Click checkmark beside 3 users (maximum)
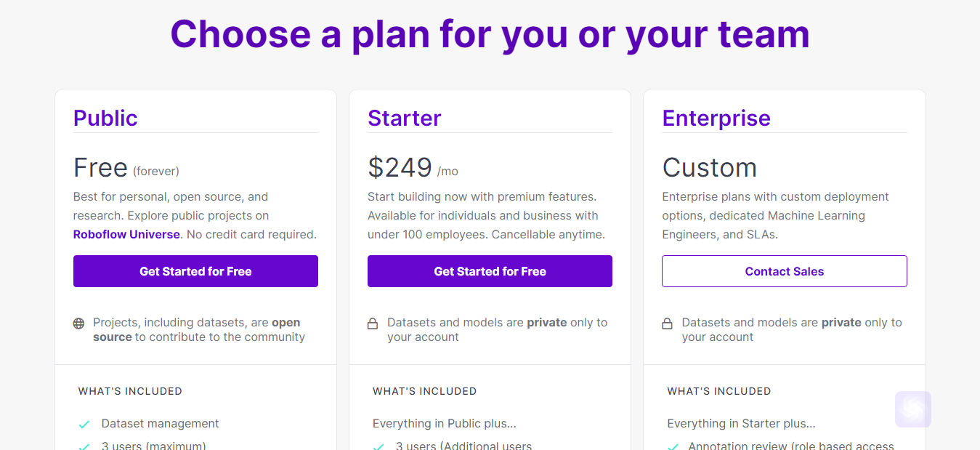 pos(84,446)
